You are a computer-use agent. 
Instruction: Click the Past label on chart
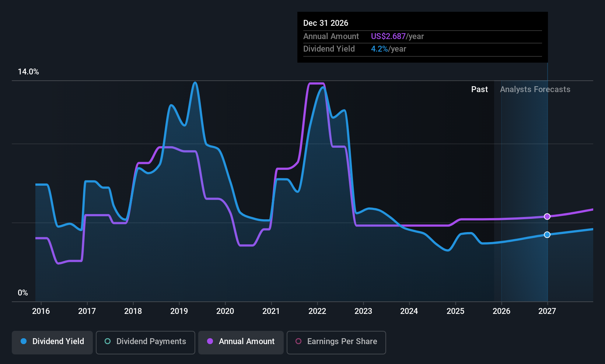click(479, 90)
